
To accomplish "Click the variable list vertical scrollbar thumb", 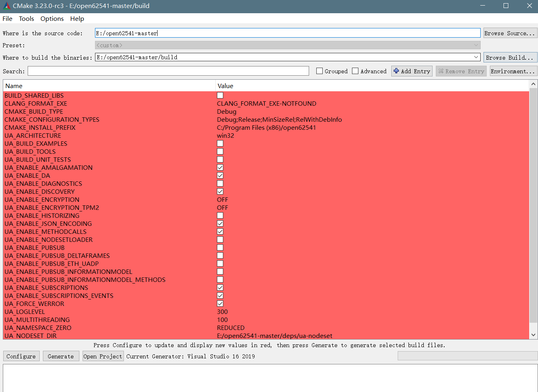I will [533, 205].
